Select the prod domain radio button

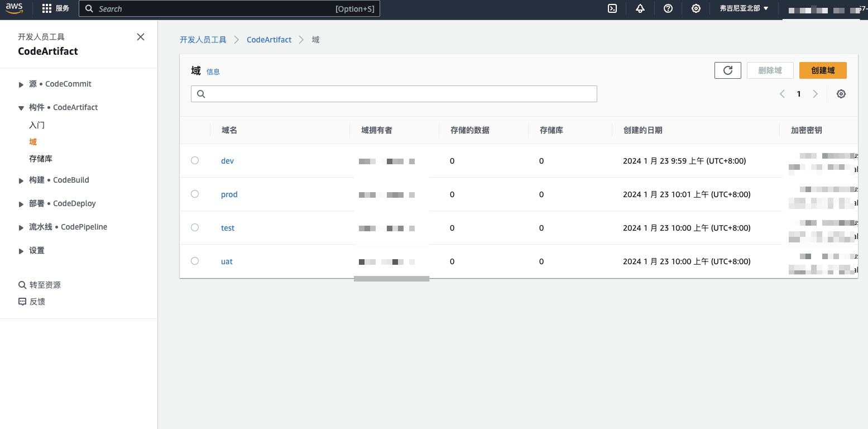195,194
